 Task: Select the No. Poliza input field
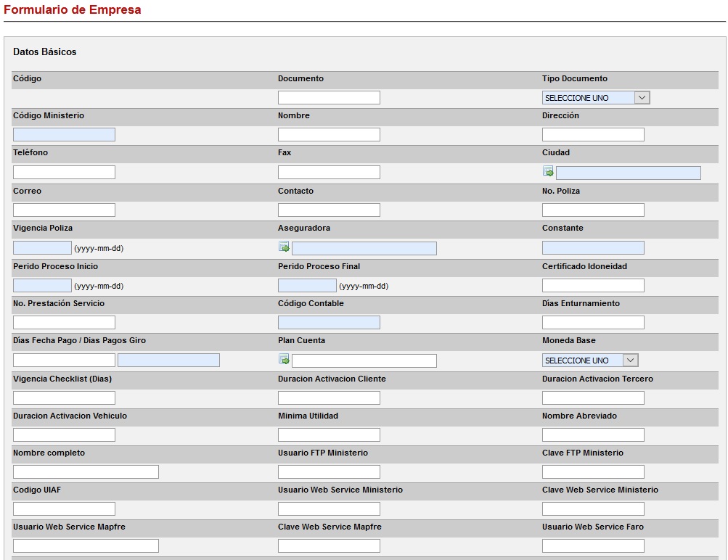(x=593, y=210)
